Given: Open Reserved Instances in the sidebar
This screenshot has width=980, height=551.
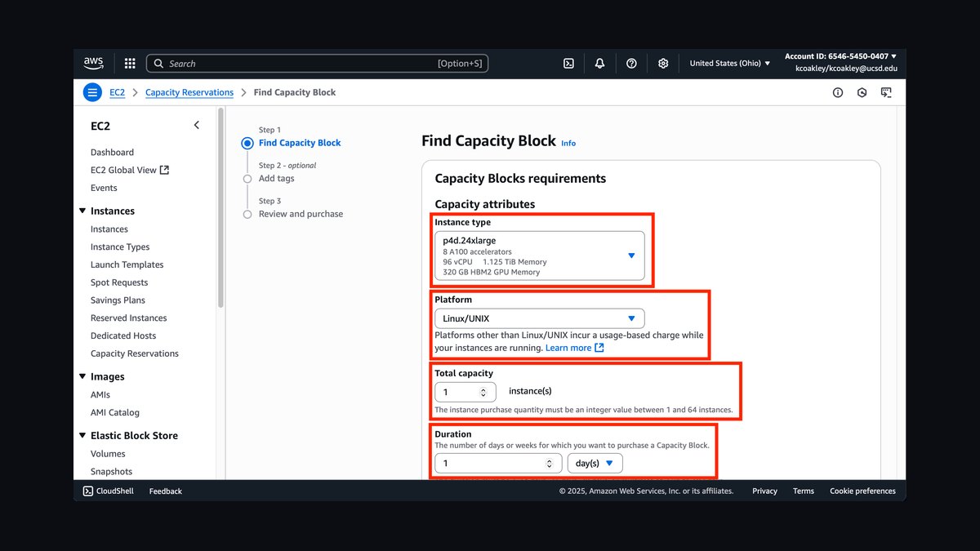Looking at the screenshot, I should point(128,318).
